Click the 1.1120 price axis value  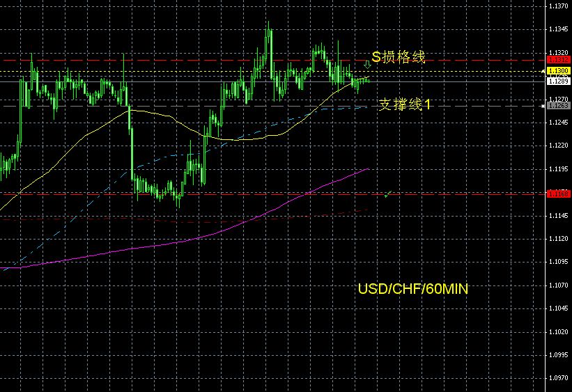pos(559,239)
